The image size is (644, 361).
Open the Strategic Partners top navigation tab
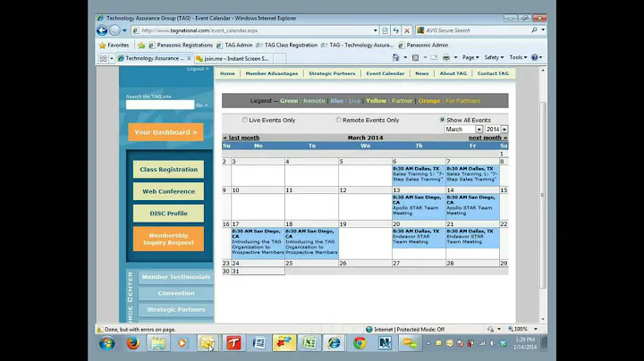tap(332, 73)
